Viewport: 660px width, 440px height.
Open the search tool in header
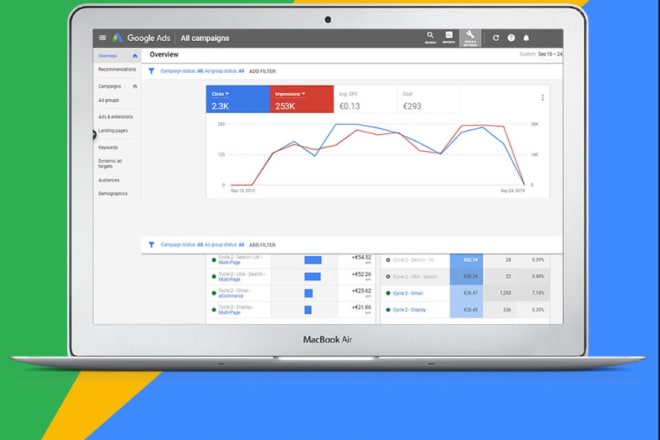430,37
